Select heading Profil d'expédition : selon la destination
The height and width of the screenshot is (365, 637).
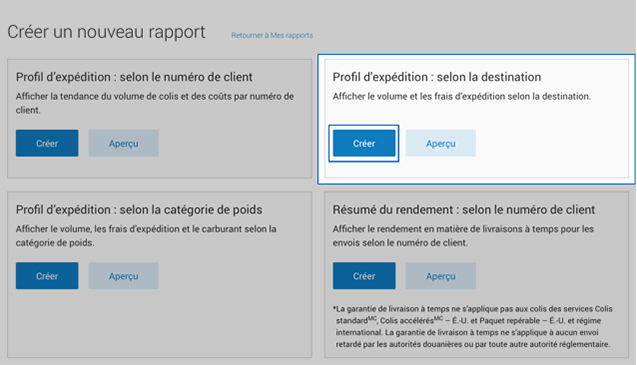click(x=437, y=77)
